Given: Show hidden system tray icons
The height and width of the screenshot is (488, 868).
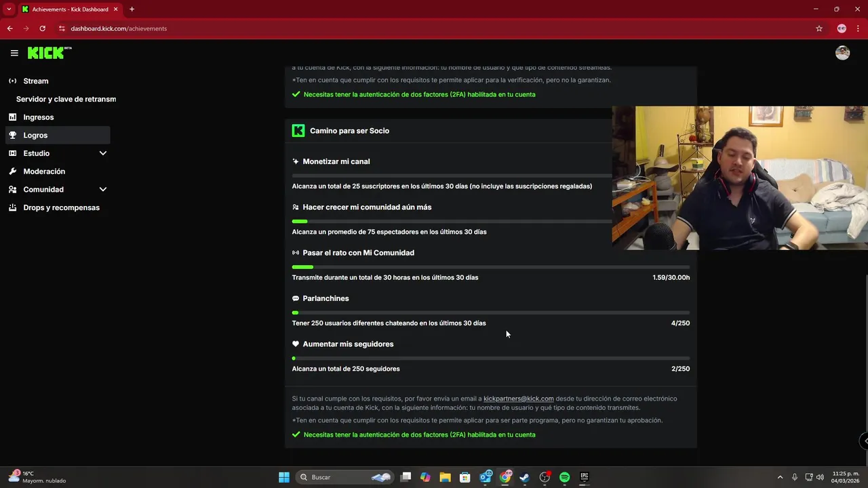Looking at the screenshot, I should click(x=780, y=477).
